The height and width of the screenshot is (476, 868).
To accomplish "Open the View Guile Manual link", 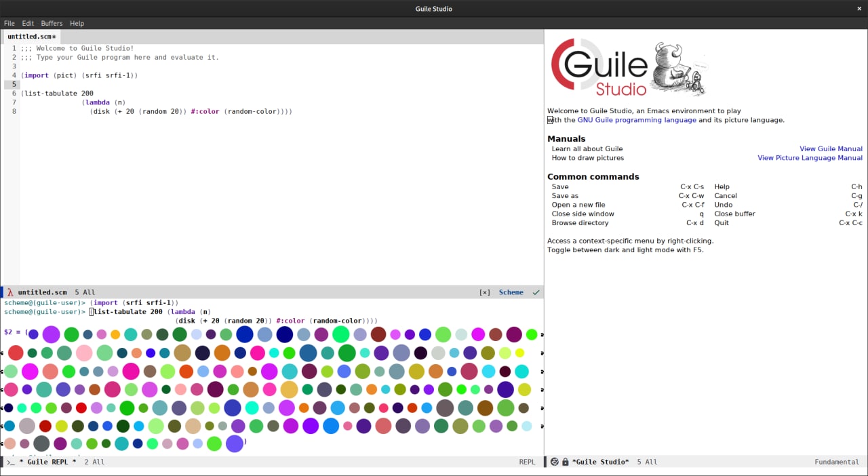I will coord(831,148).
